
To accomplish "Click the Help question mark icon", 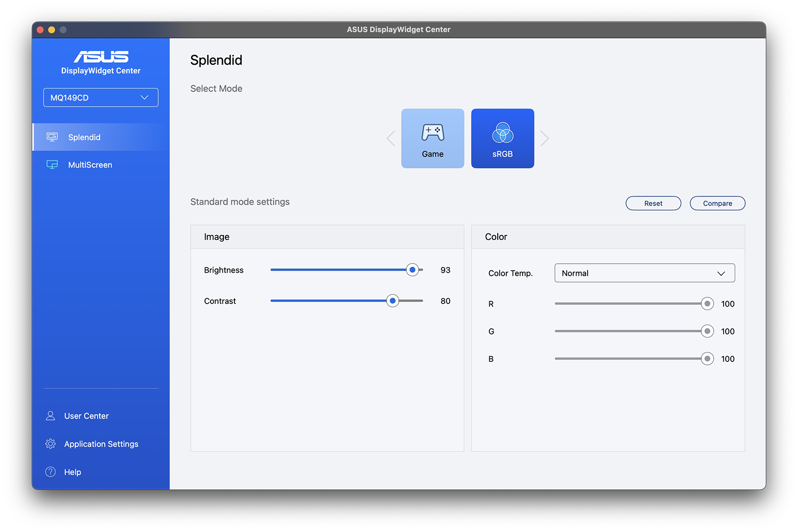I will (50, 472).
